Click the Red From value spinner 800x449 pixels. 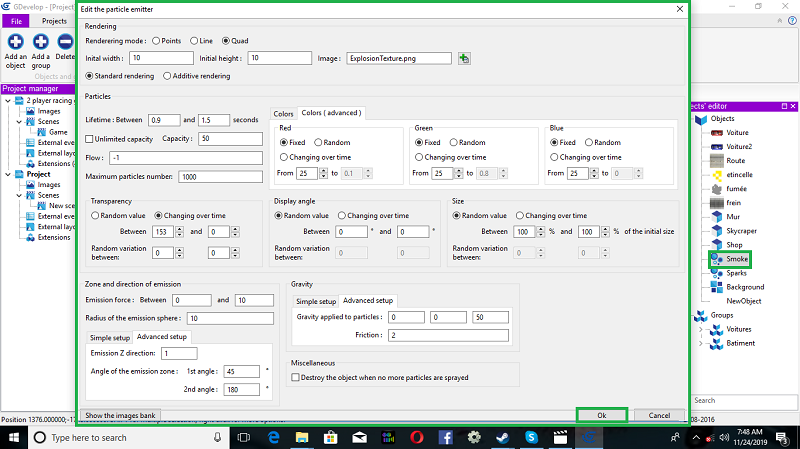tap(323, 173)
